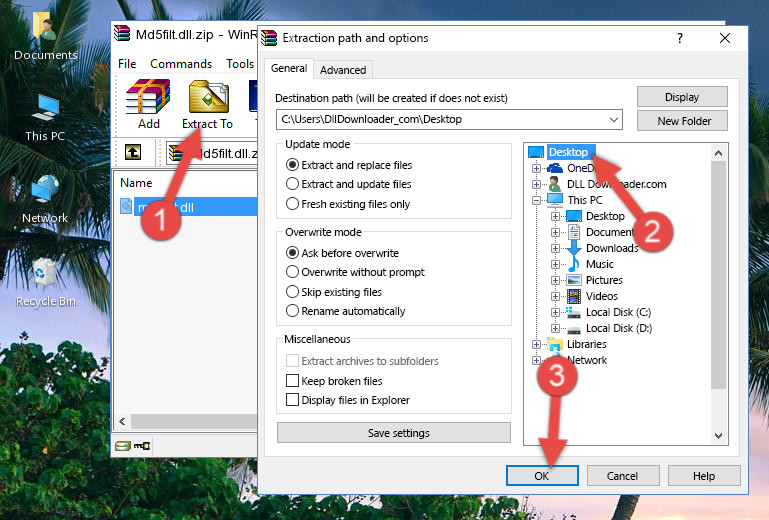
Task: Expand the DLL Downloader.com tree node
Action: coord(536,184)
